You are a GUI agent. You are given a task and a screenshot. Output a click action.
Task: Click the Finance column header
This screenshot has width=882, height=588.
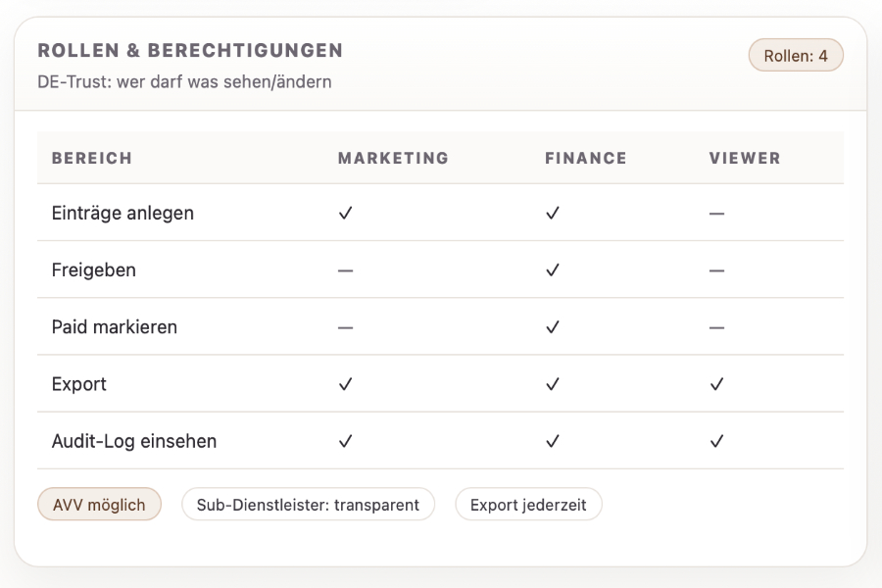click(585, 158)
